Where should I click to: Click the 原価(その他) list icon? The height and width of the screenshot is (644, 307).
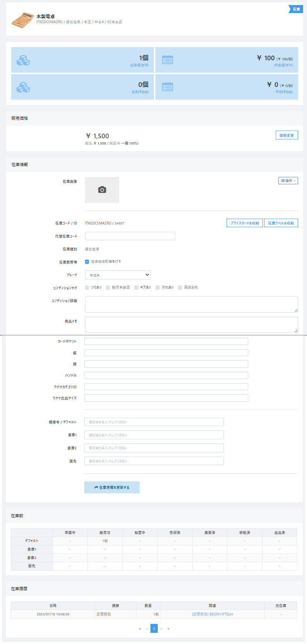(167, 87)
